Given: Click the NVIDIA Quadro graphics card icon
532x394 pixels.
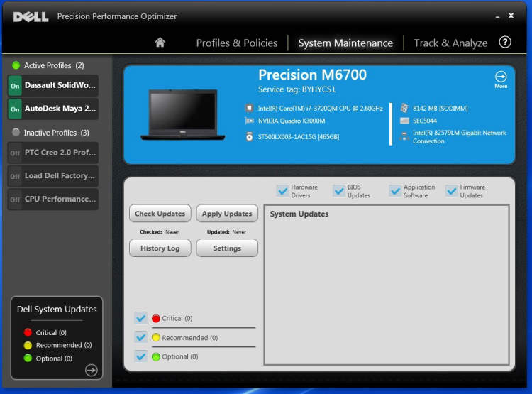Looking at the screenshot, I should coord(250,121).
